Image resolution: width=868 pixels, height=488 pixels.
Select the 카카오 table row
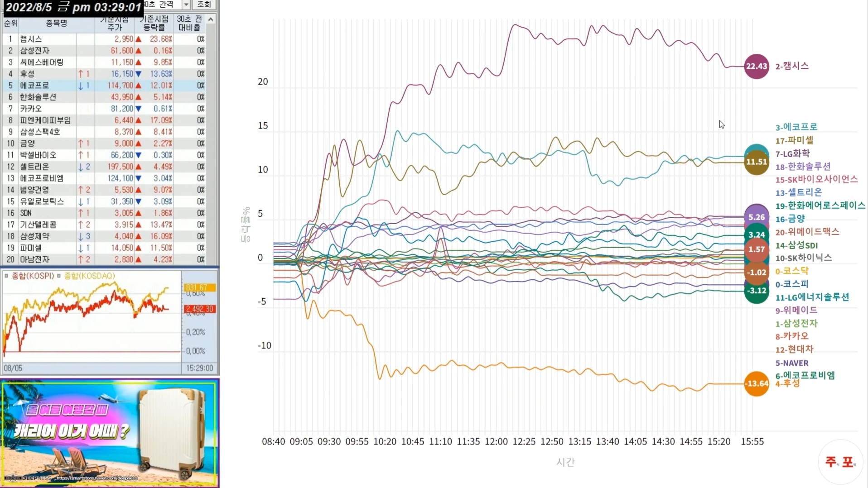104,109
